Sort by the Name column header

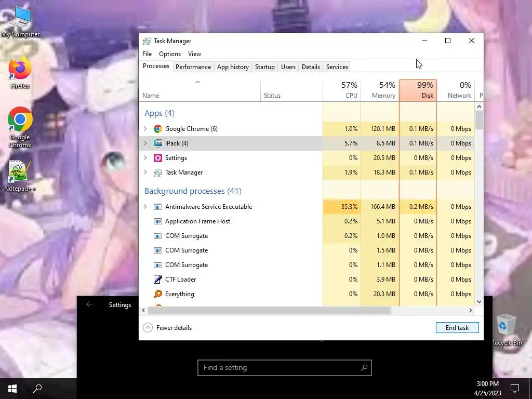click(x=200, y=90)
